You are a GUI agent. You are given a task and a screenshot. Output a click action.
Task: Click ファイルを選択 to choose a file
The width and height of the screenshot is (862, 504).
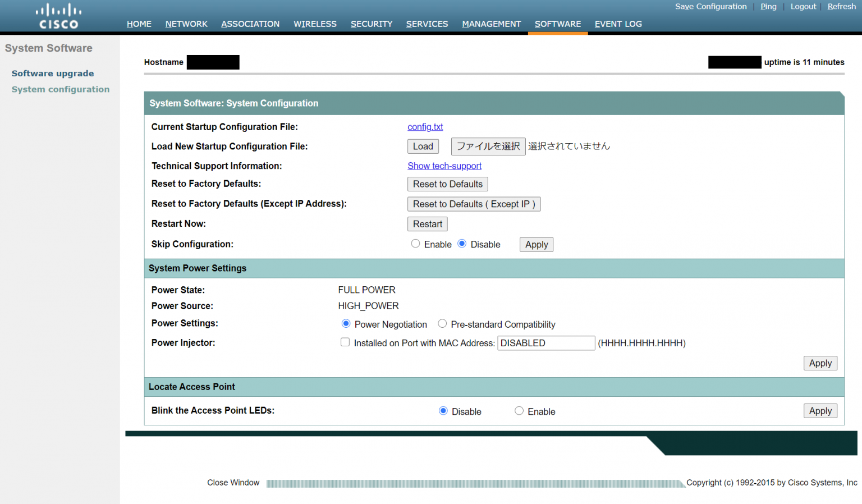click(488, 146)
